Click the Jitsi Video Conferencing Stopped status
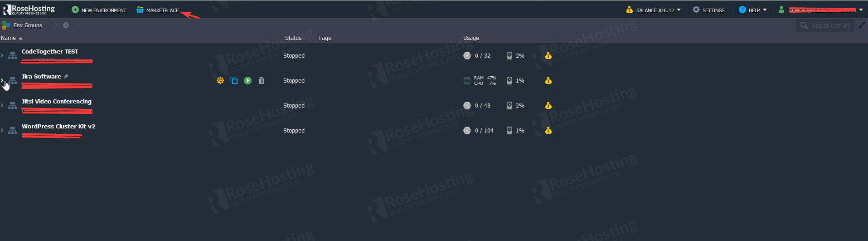 tap(294, 106)
